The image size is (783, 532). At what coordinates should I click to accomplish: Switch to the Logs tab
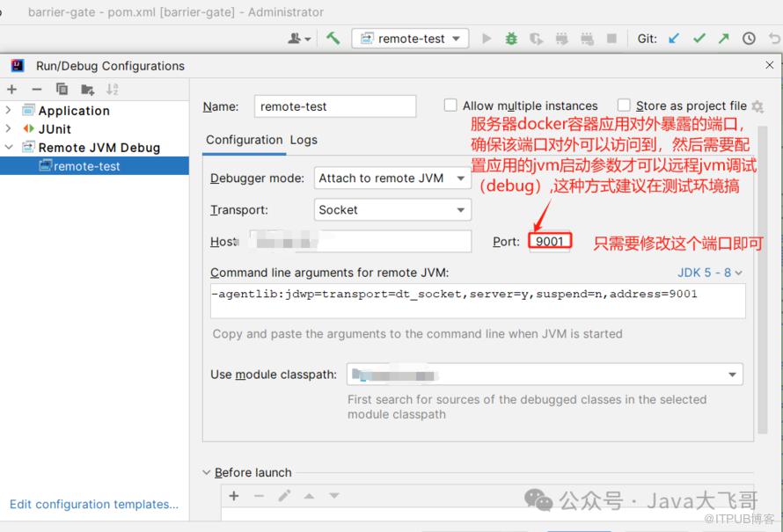[x=304, y=140]
